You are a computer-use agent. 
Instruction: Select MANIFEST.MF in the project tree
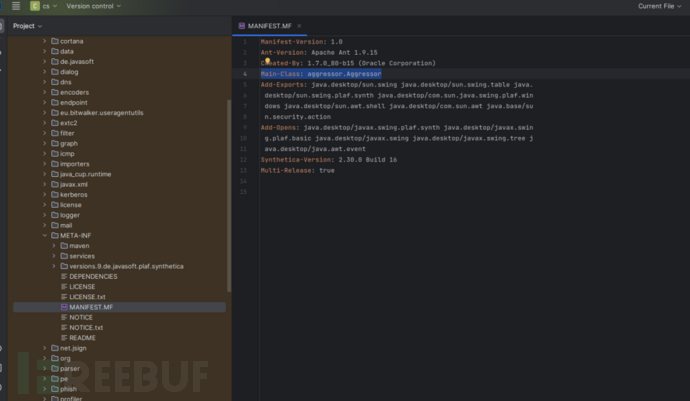click(91, 307)
